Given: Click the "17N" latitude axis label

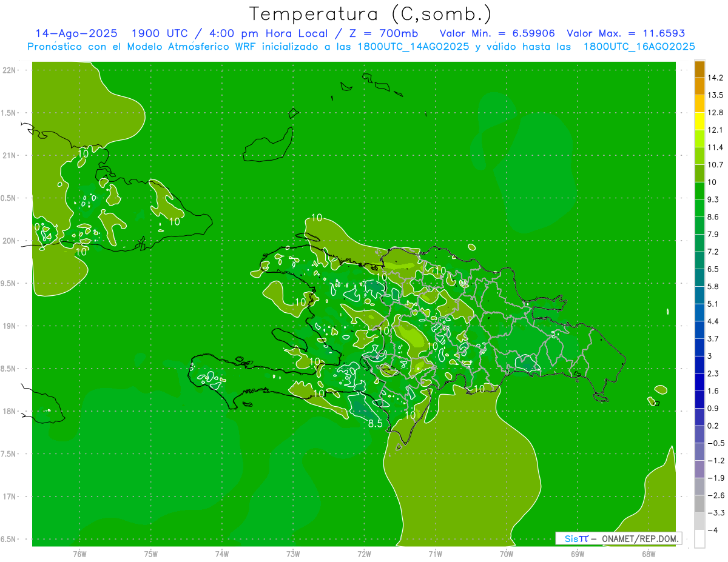Looking at the screenshot, I should coord(10,497).
